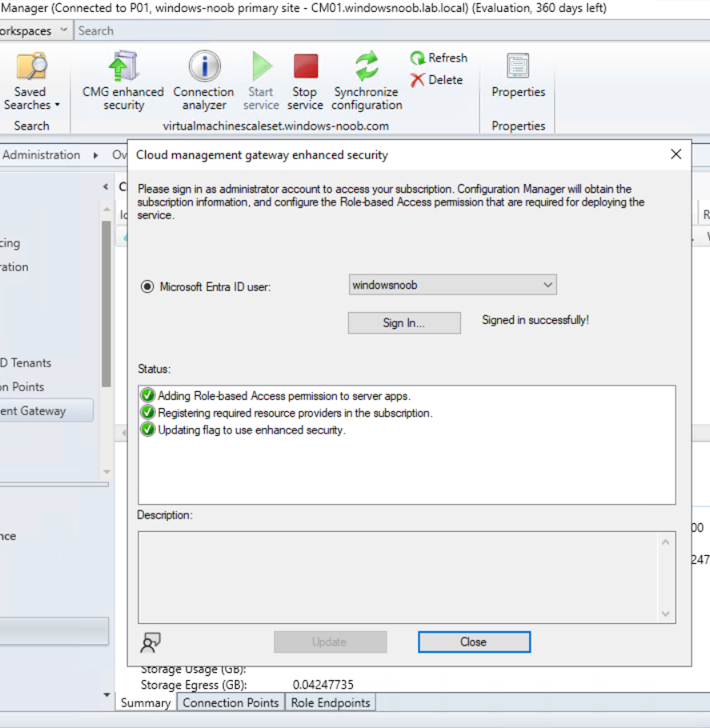Click the navigation pane scroll-up arrow
Image resolution: width=710 pixels, height=728 pixels.
coord(106,210)
